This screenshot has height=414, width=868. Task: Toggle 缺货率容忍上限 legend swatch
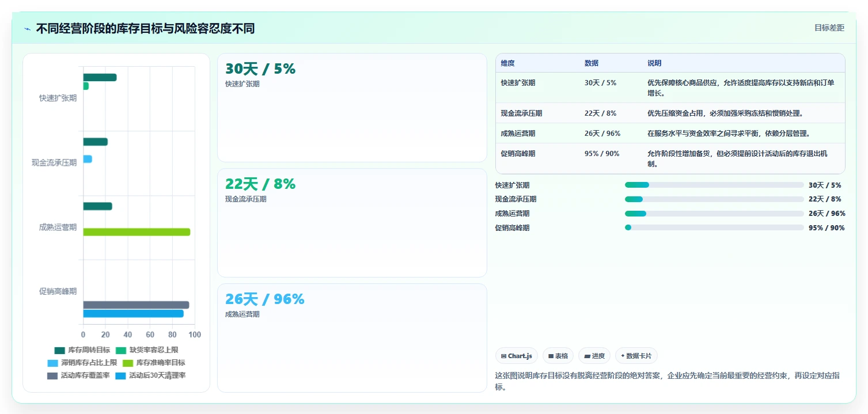(x=122, y=350)
